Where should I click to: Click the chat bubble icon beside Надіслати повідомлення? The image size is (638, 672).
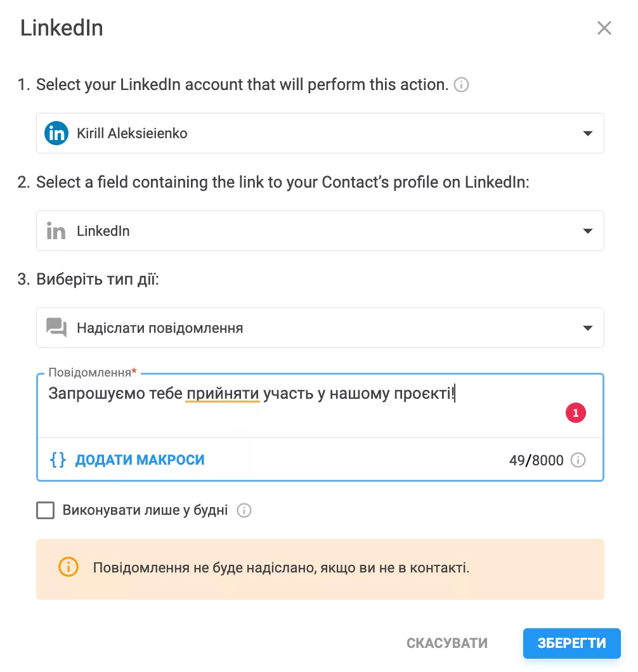coord(56,328)
